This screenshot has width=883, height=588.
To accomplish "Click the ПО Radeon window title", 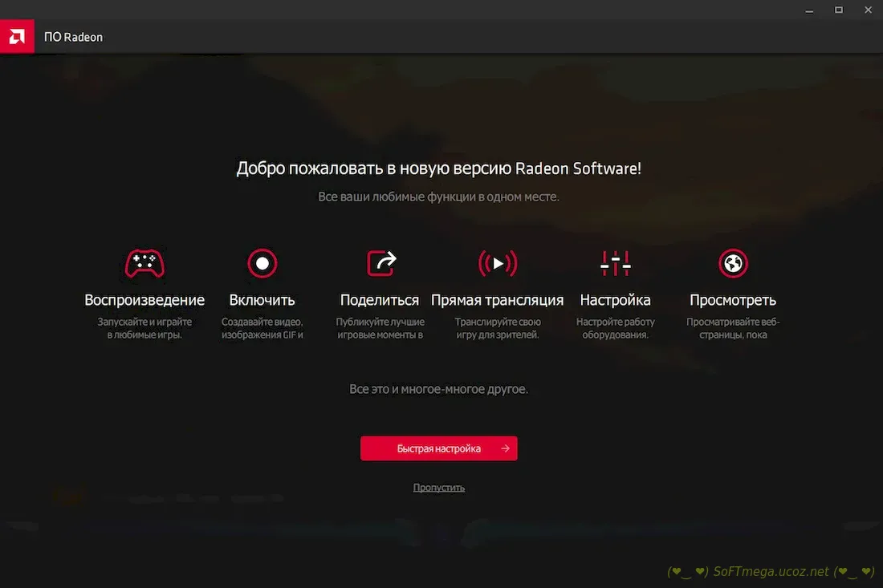I will 73,37.
